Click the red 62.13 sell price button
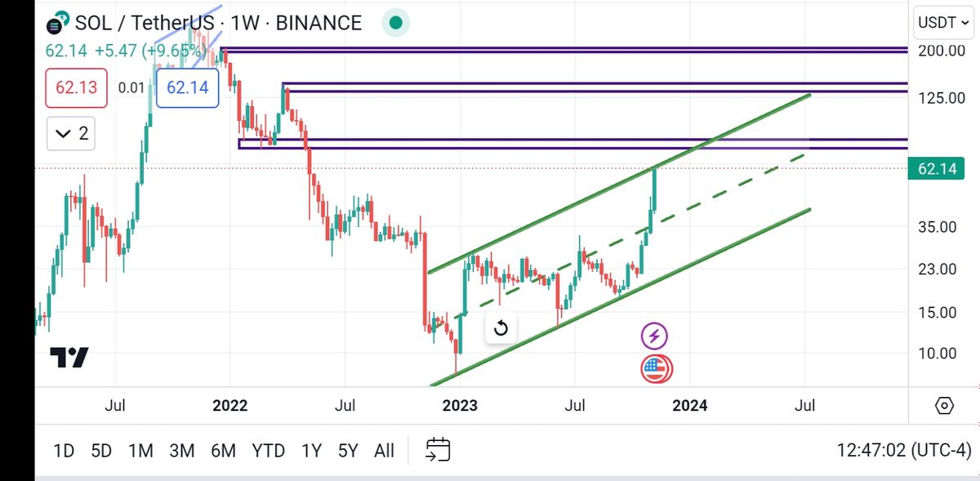 pyautogui.click(x=76, y=87)
